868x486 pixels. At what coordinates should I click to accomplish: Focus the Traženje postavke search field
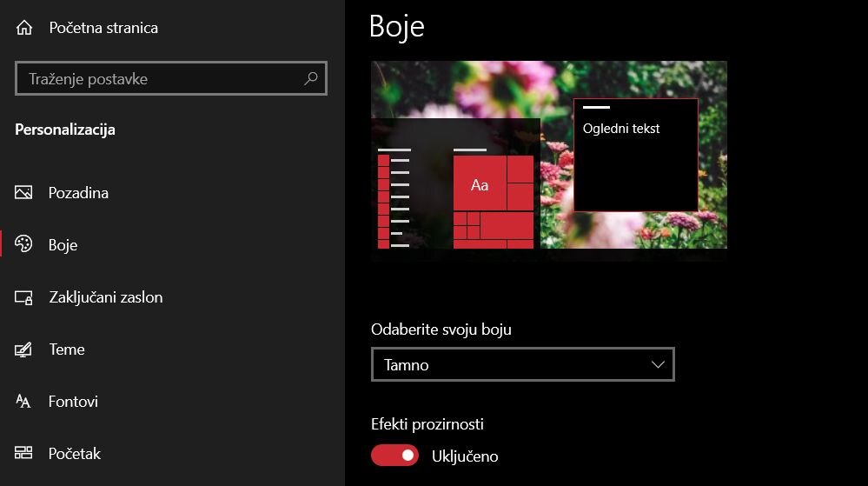(x=161, y=79)
